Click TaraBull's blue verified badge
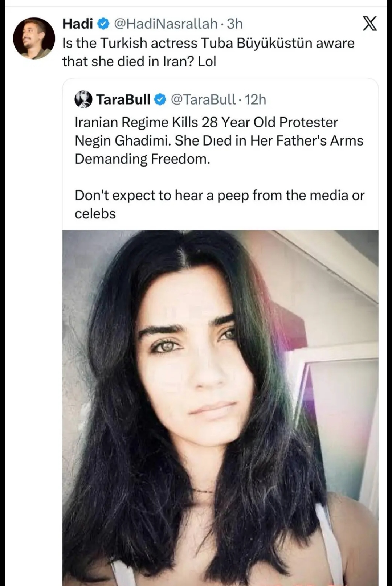 click(160, 99)
